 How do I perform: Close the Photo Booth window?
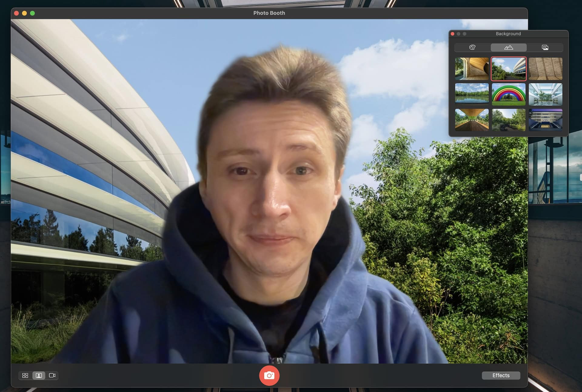tap(16, 13)
